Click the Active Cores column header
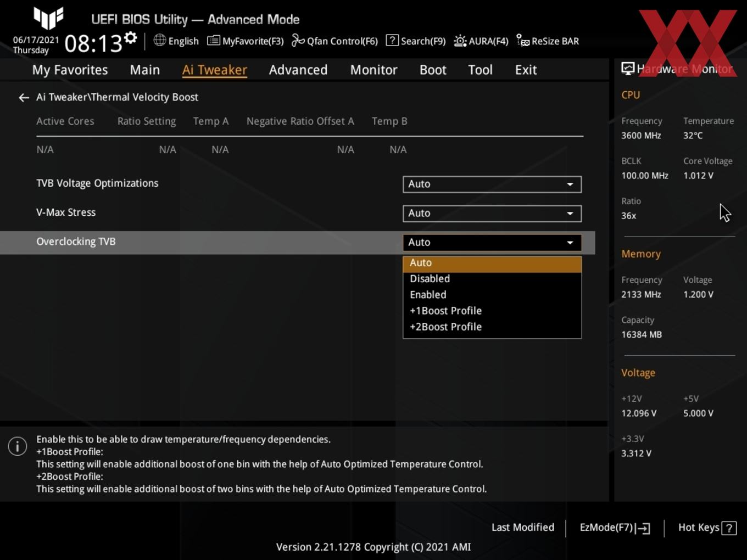The height and width of the screenshot is (560, 747). (65, 121)
